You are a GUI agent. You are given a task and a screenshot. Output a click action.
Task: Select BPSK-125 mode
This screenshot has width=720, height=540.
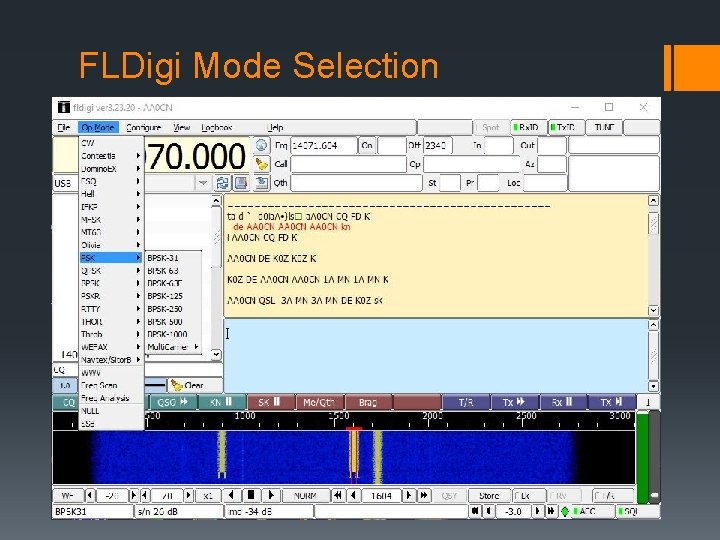pyautogui.click(x=173, y=296)
